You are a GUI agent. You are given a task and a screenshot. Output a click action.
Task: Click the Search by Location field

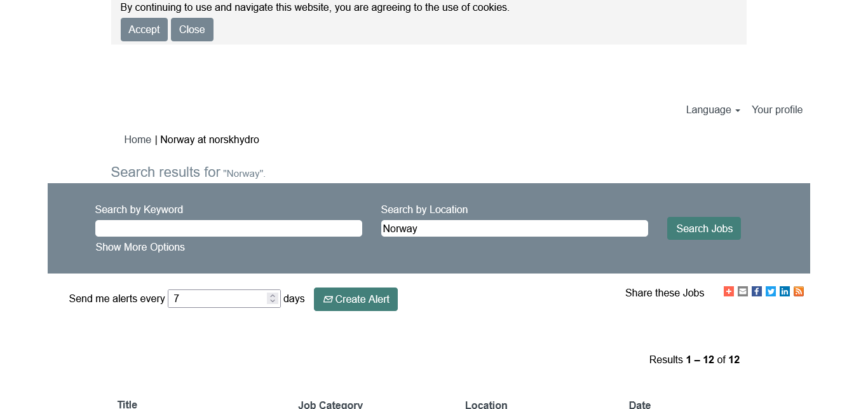(x=514, y=228)
